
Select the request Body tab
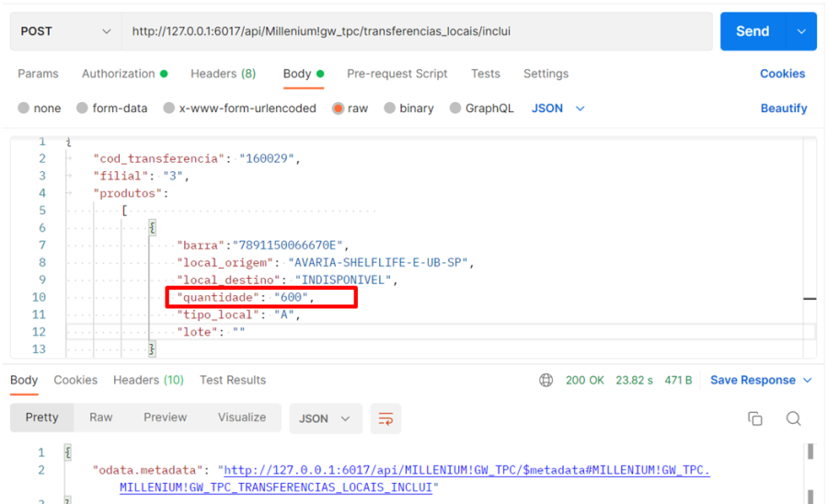click(304, 74)
